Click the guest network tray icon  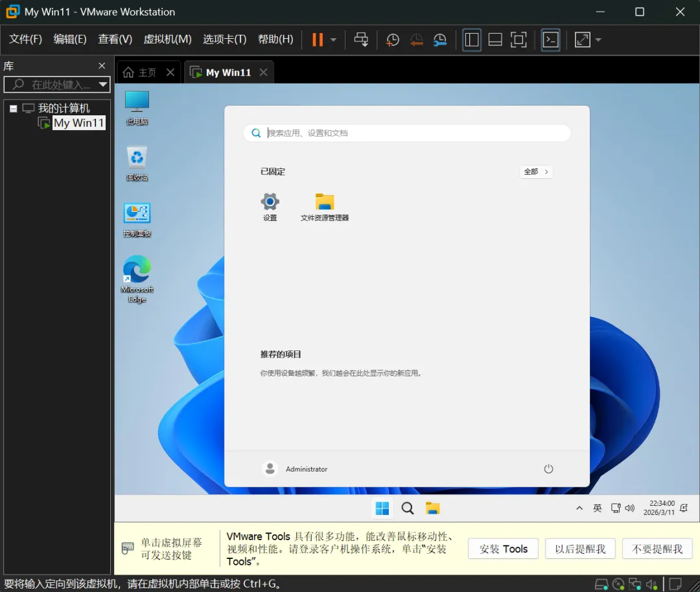point(616,508)
